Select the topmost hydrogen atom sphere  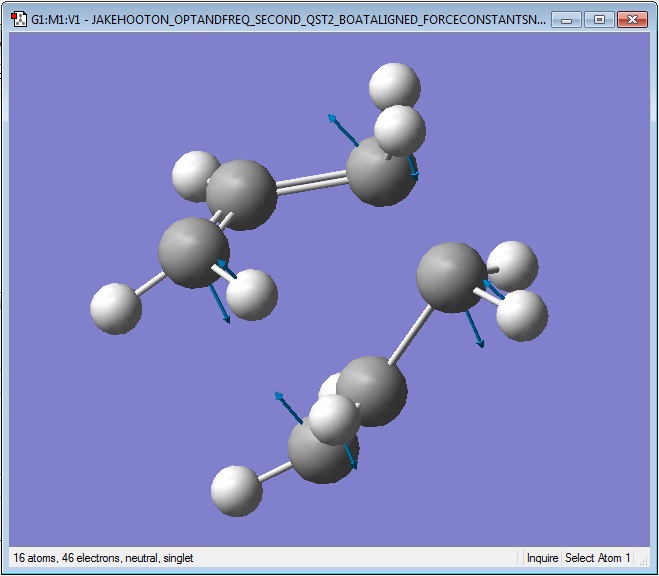[x=394, y=85]
